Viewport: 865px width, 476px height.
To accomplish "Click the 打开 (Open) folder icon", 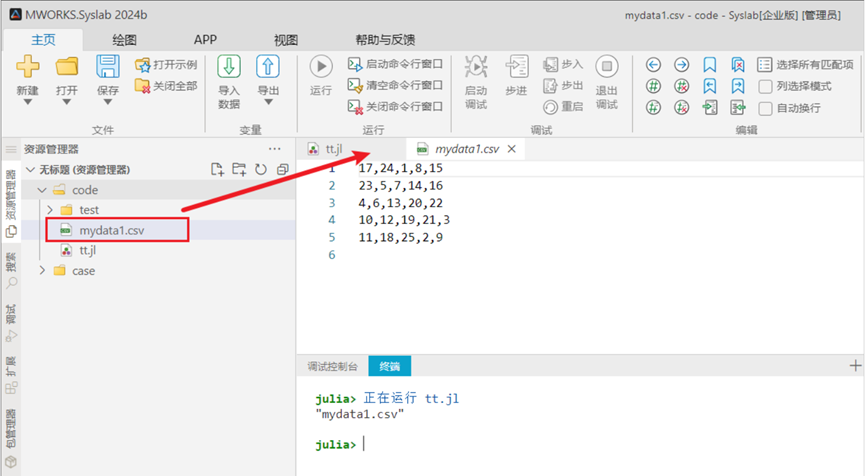I will (x=67, y=67).
